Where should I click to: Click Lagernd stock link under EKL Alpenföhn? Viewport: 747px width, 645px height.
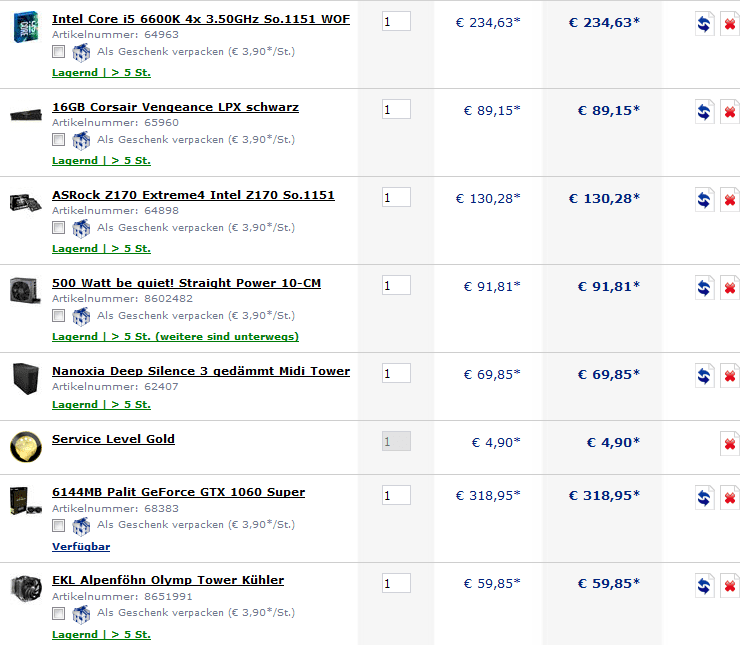pos(101,635)
